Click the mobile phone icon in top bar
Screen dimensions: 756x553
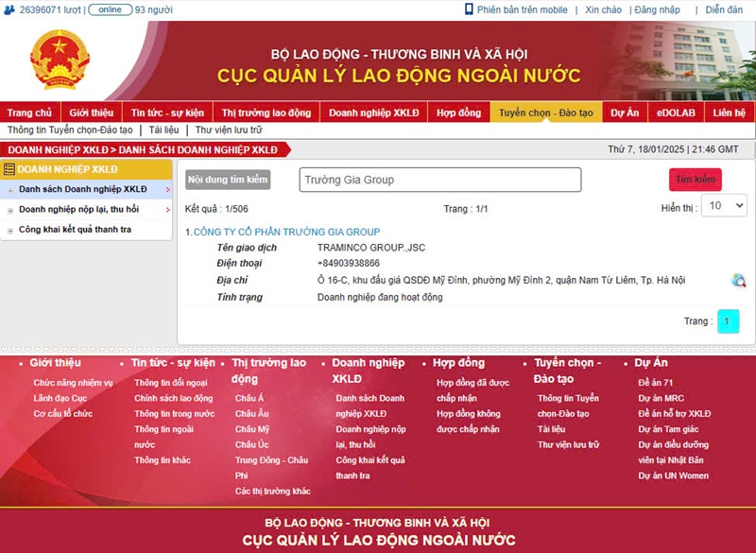click(x=469, y=9)
